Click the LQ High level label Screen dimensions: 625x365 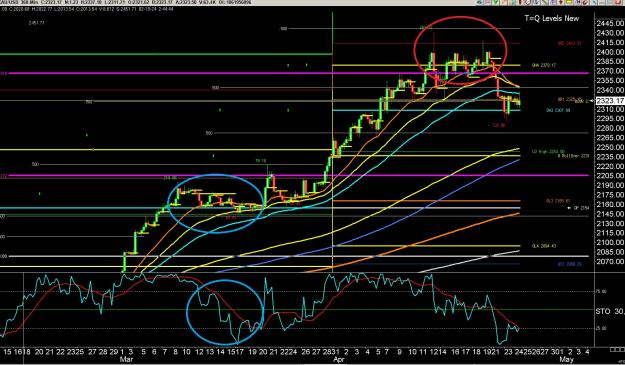(x=548, y=151)
